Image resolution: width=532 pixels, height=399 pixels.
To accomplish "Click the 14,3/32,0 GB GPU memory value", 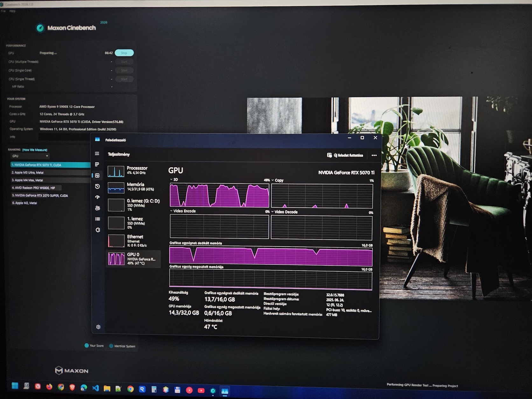I will click(184, 313).
